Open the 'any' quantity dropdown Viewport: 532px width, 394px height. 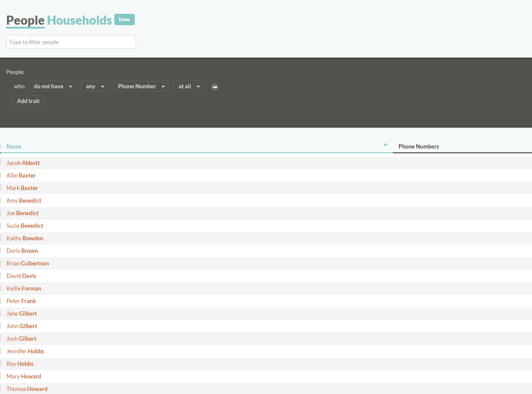(x=94, y=87)
